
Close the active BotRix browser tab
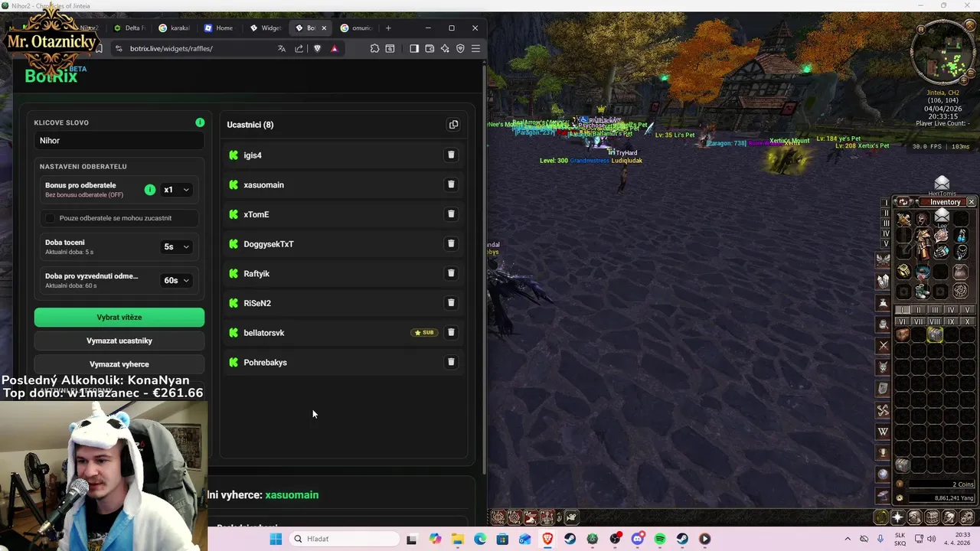(x=324, y=28)
